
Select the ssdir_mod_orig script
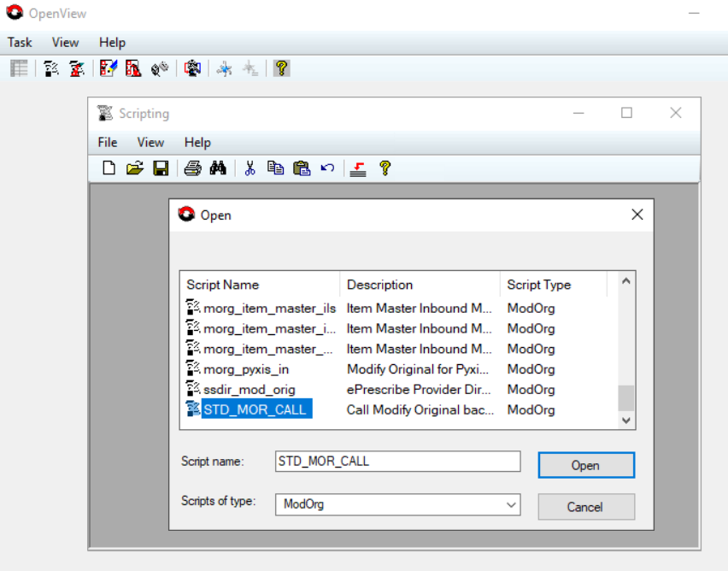coord(250,389)
